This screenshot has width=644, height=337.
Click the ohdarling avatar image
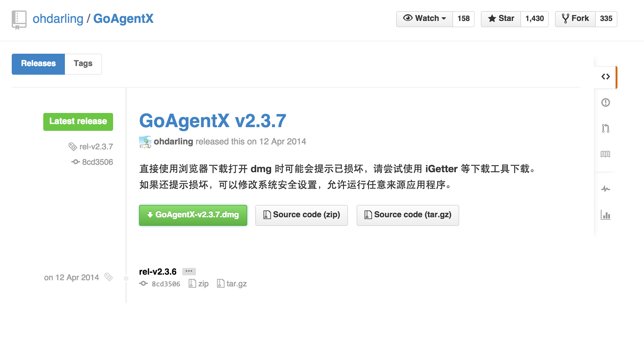tap(145, 142)
